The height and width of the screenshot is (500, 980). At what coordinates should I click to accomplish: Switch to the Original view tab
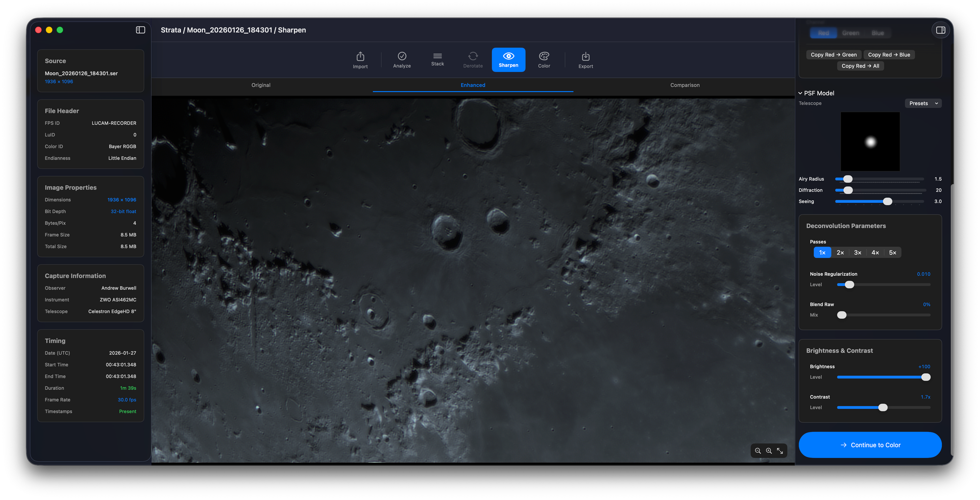[x=261, y=85]
